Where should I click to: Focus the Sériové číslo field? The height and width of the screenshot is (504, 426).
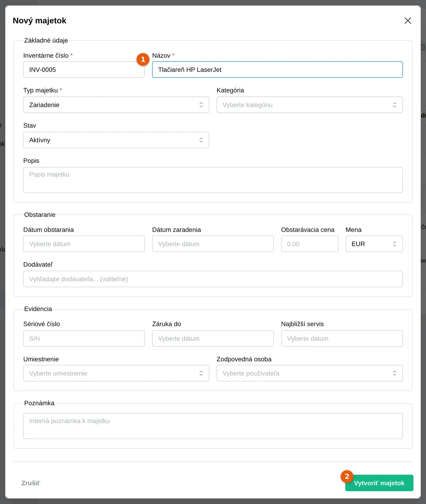[x=84, y=338]
